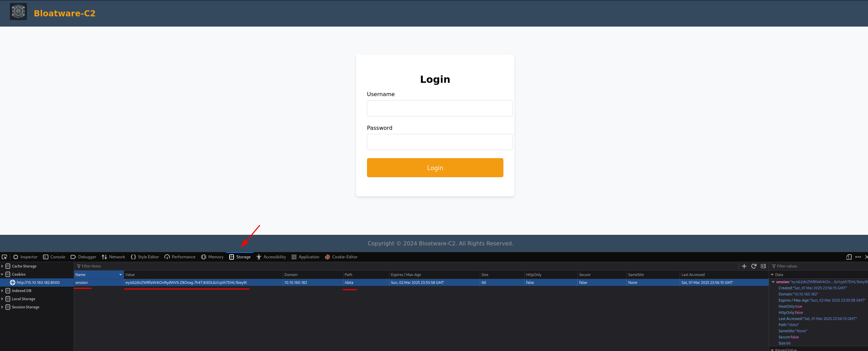
Task: Select the element picker icon in devtools
Action: point(5,257)
